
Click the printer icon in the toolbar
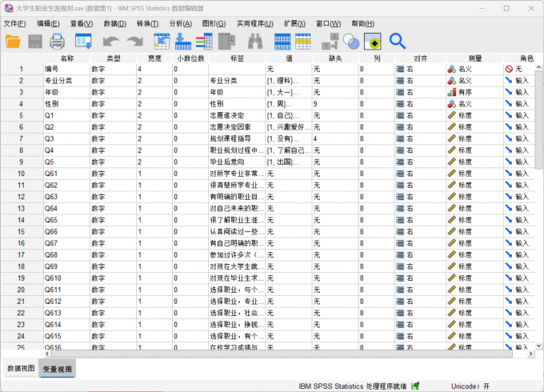(57, 41)
